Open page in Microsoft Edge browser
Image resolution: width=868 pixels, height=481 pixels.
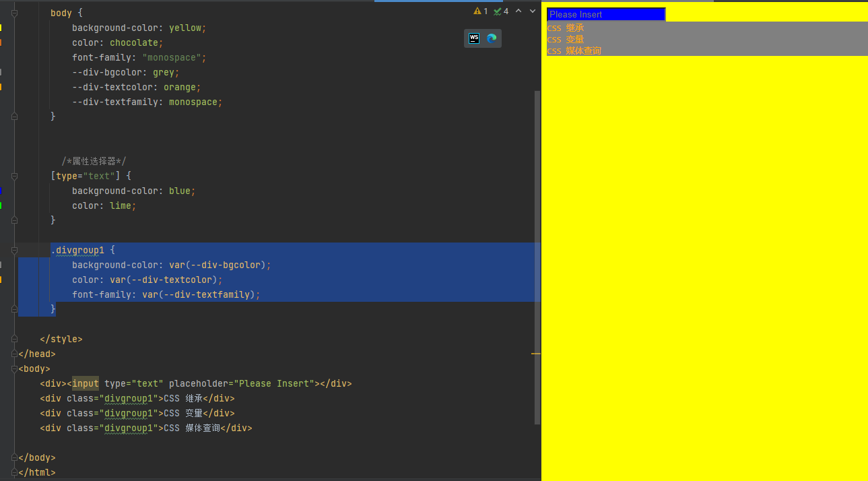pyautogui.click(x=492, y=38)
